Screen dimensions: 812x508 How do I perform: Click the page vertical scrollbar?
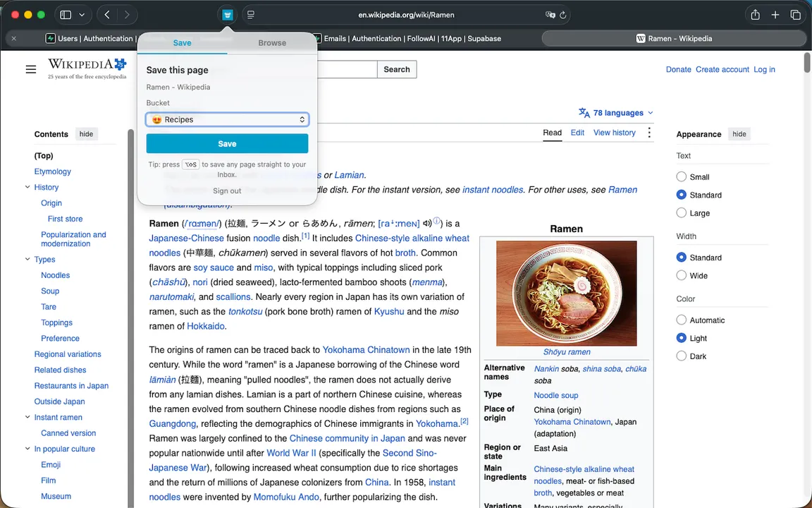(807, 64)
